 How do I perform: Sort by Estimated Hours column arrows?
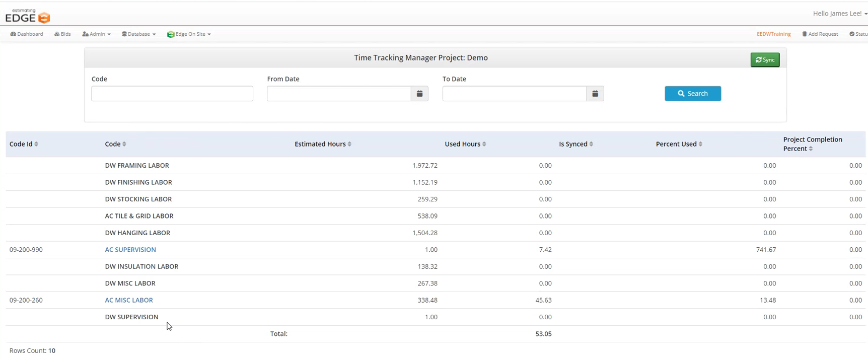(x=349, y=145)
